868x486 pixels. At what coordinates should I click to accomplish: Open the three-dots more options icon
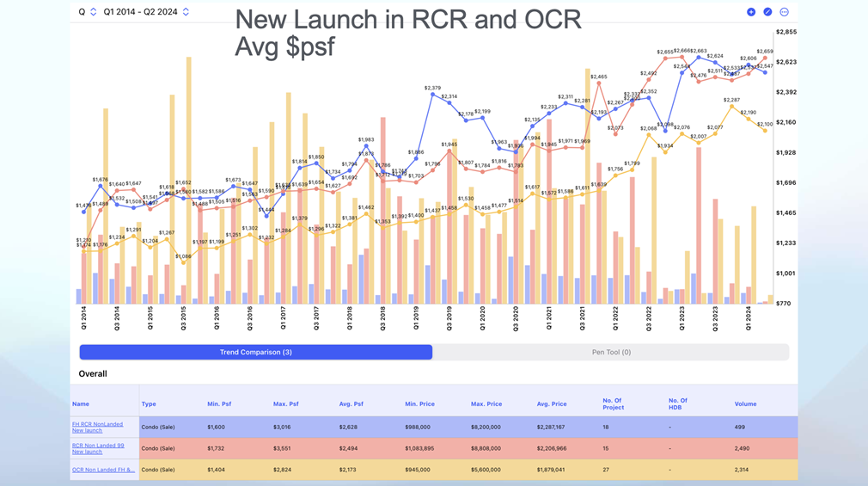[x=784, y=12]
